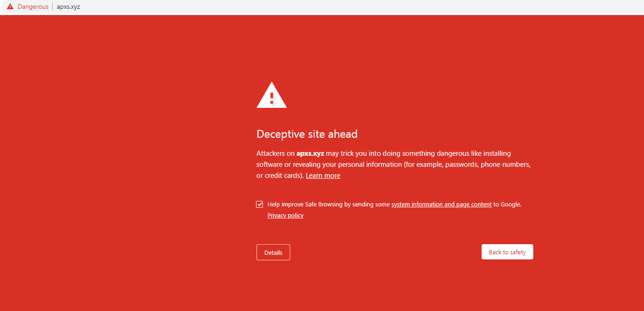
Task: Click the or credit cards text
Action: point(280,176)
